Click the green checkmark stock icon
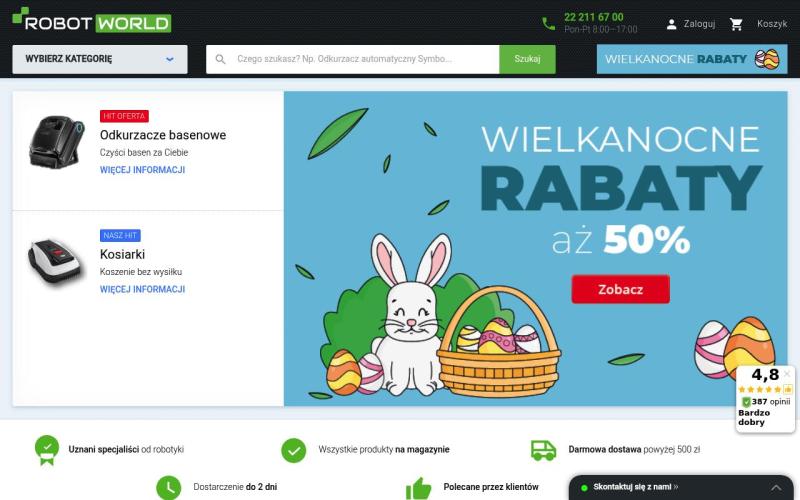800x500 pixels. [x=294, y=451]
